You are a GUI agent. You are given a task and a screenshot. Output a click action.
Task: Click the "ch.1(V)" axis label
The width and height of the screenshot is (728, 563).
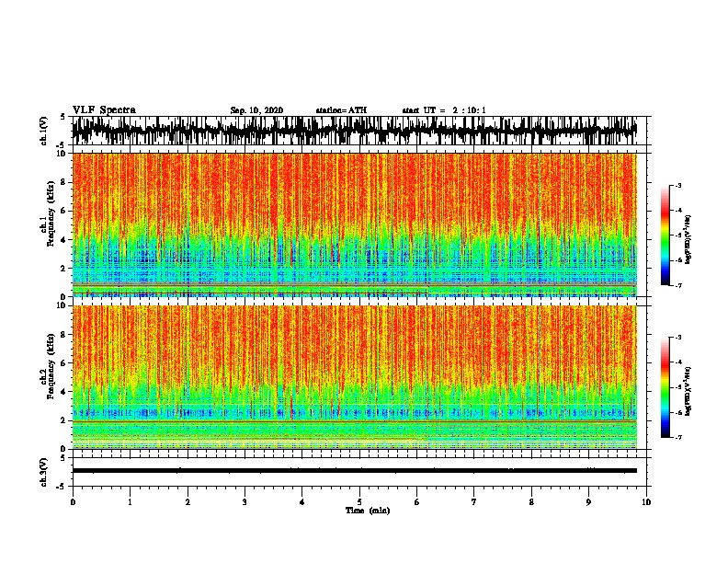(44, 131)
